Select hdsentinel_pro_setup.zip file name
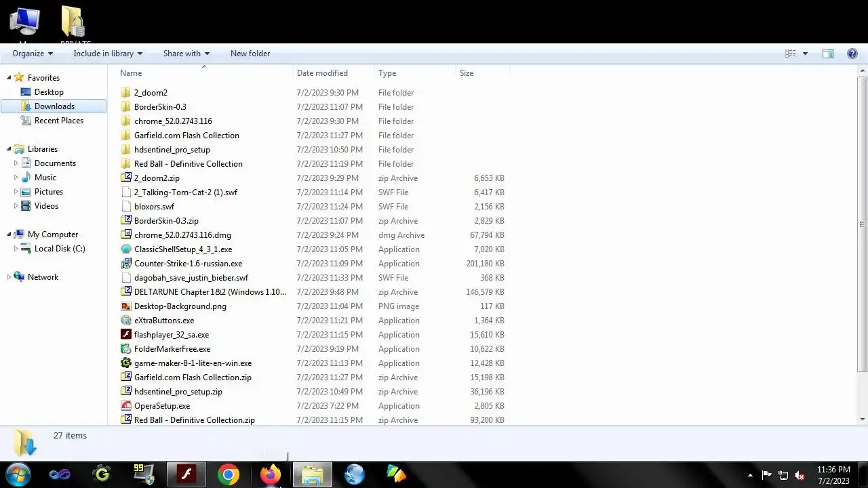The height and width of the screenshot is (488, 868). click(x=178, y=392)
